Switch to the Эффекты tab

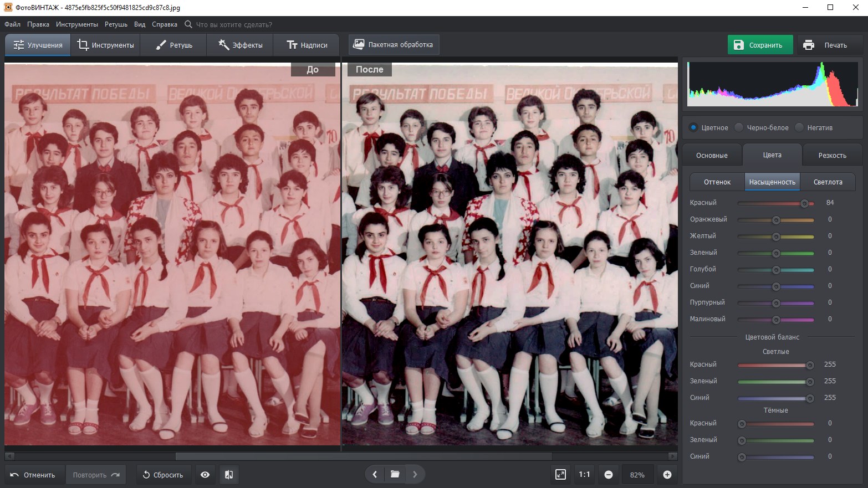coord(240,45)
